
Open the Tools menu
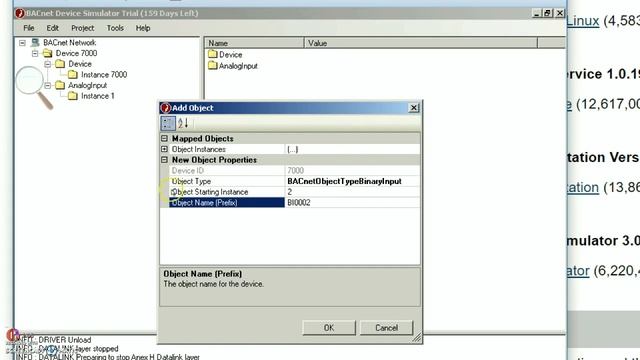point(115,28)
